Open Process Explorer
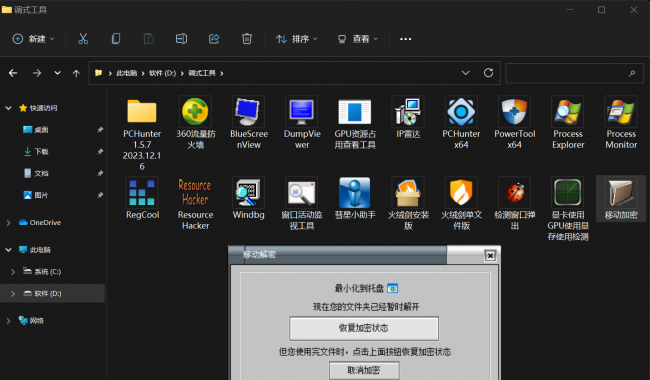Image resolution: width=650 pixels, height=380 pixels. tap(568, 111)
